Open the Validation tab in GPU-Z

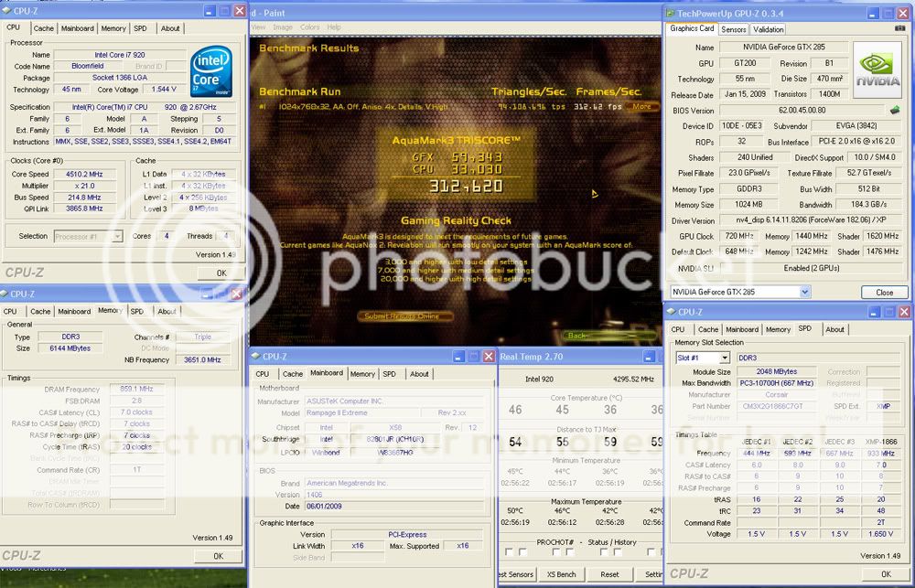pos(768,29)
